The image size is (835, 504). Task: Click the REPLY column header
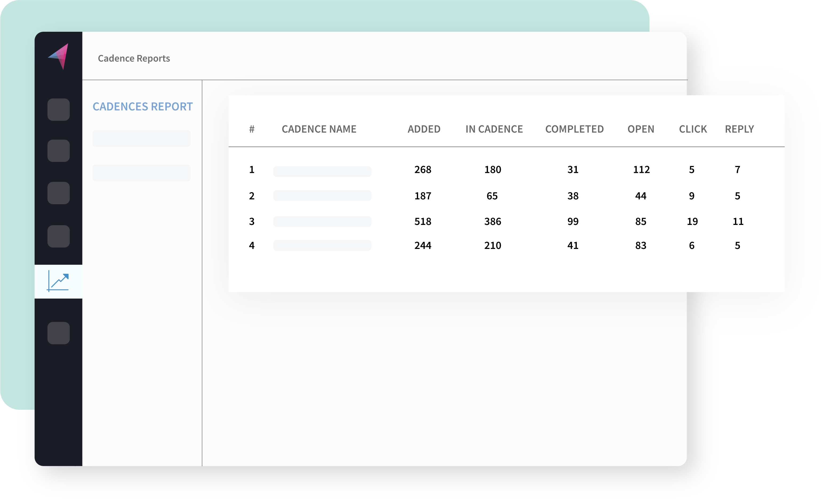click(x=739, y=129)
